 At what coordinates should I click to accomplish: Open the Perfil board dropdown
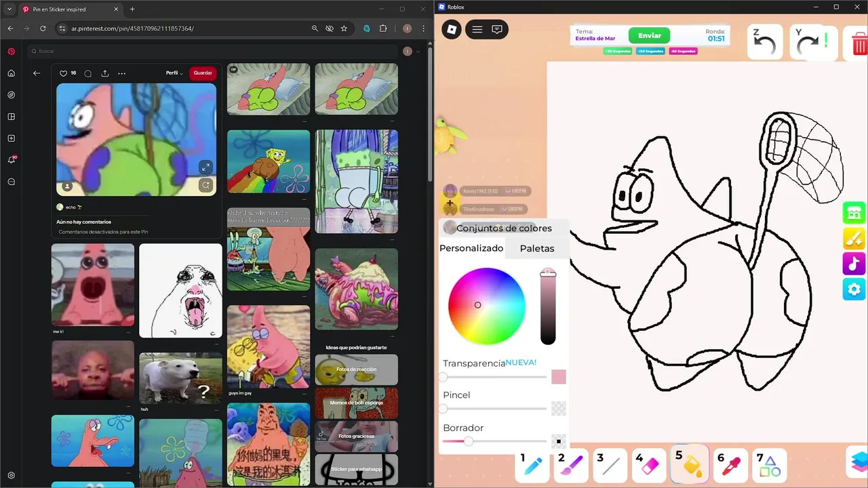click(x=174, y=73)
